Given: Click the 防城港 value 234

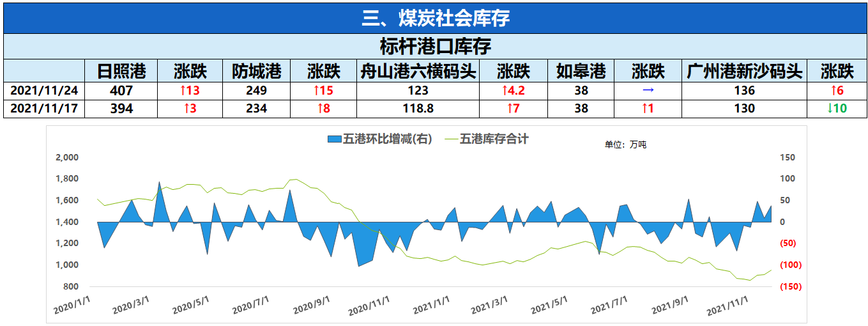Looking at the screenshot, I should click(256, 109).
